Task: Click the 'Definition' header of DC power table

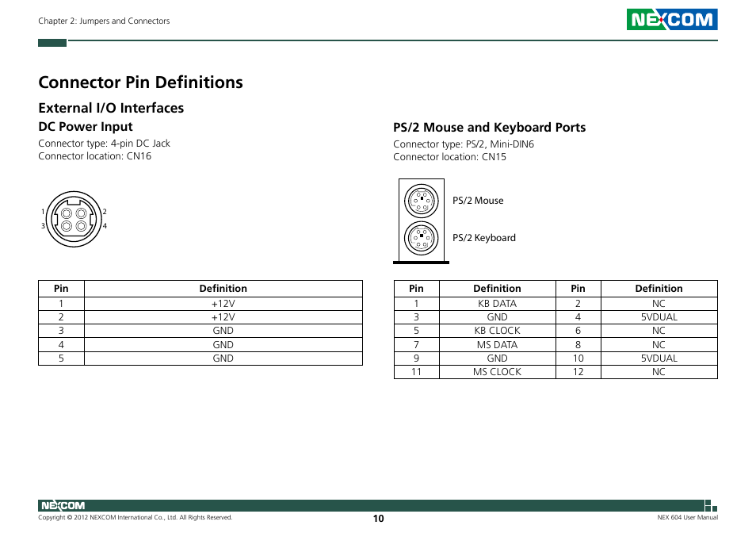Action: tap(223, 289)
